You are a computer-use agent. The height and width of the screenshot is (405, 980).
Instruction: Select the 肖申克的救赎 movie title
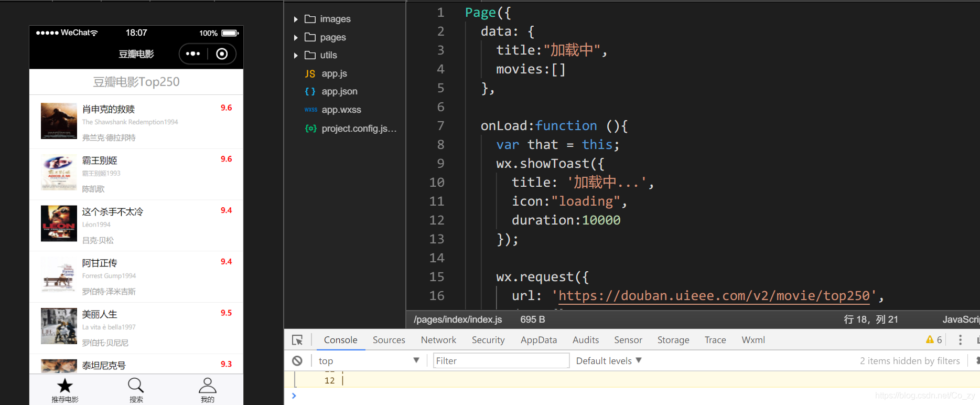pyautogui.click(x=109, y=109)
